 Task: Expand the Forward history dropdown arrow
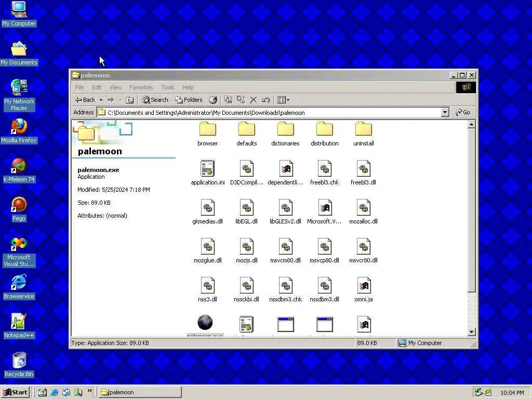[x=120, y=100]
